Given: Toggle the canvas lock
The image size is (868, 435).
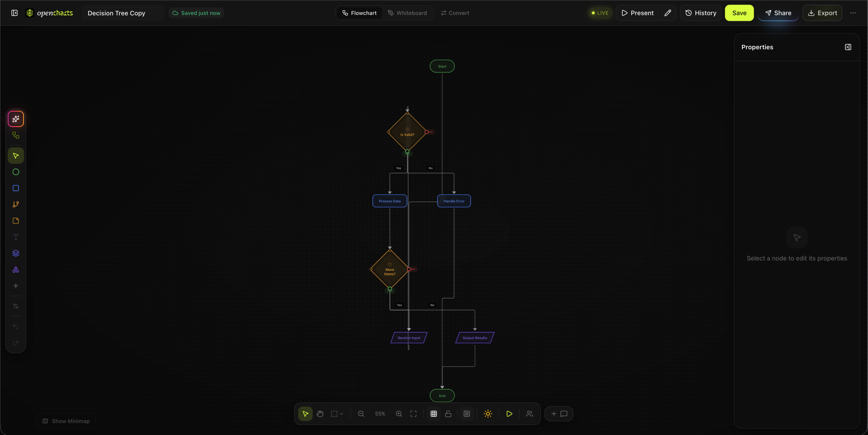Looking at the screenshot, I should (448, 414).
